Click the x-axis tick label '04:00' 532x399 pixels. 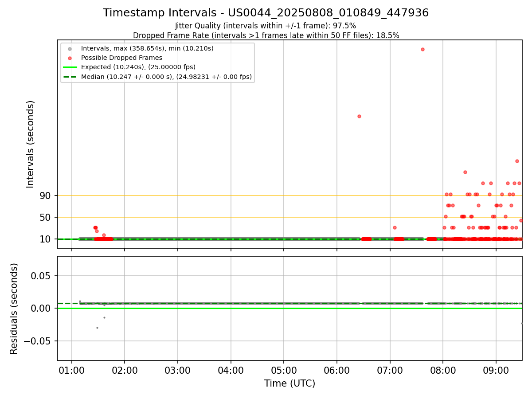pyautogui.click(x=231, y=370)
